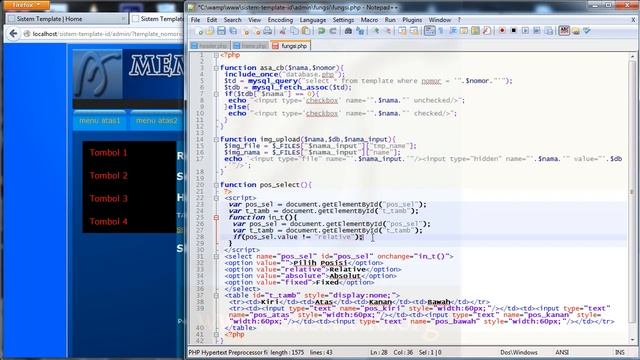Save the current file with the floppy icon
This screenshot has height=360, width=640.
[221, 31]
